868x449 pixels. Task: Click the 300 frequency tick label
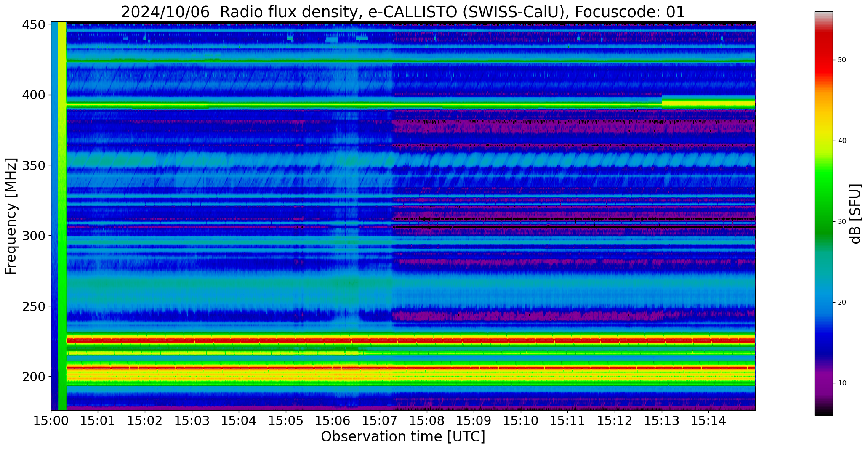click(x=34, y=236)
